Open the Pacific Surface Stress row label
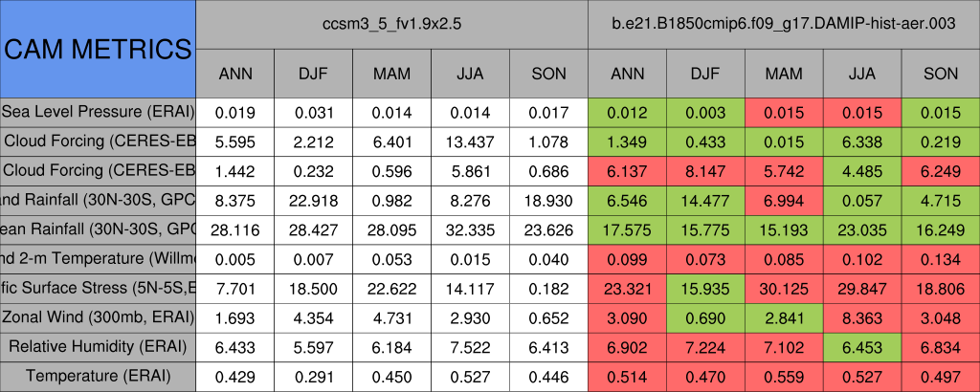The image size is (980, 392). [x=98, y=288]
